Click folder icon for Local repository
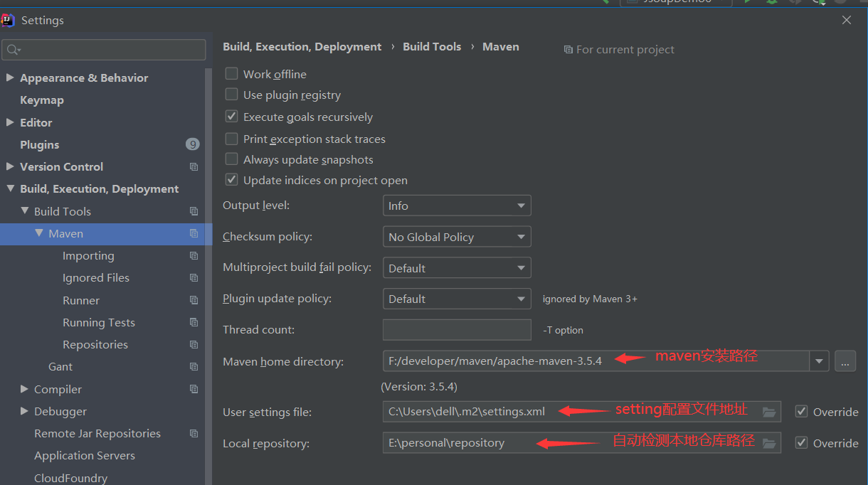This screenshot has width=868, height=485. coord(768,443)
